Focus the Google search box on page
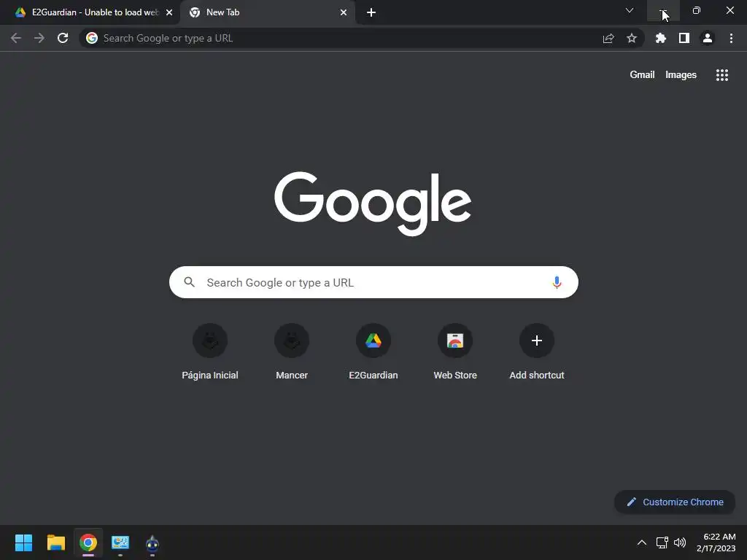This screenshot has height=560, width=747. pos(373,282)
